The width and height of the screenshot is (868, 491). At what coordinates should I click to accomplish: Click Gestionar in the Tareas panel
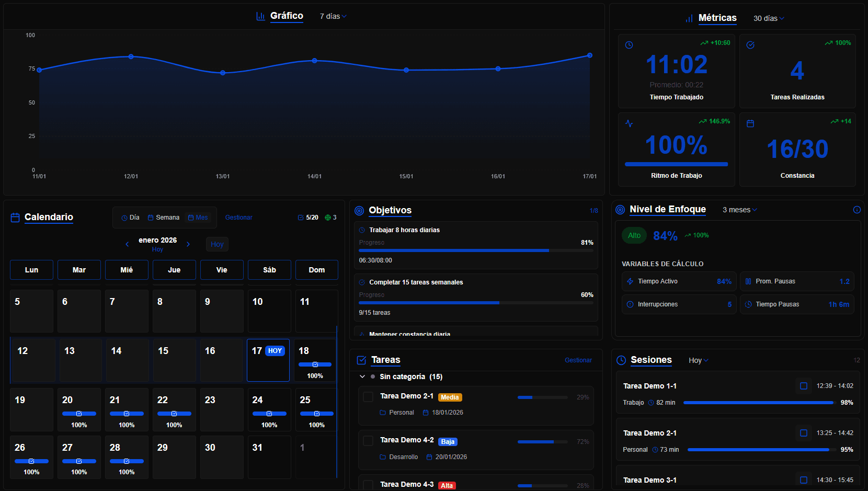click(578, 360)
